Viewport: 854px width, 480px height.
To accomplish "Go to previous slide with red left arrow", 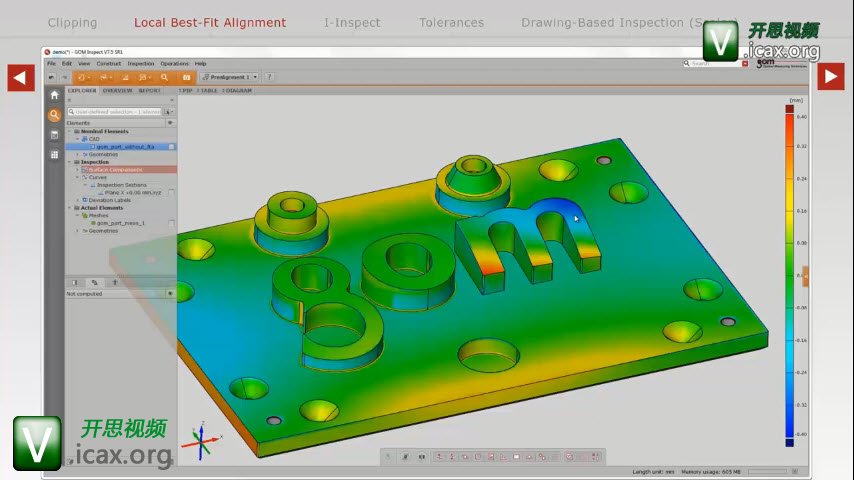I will coord(21,77).
